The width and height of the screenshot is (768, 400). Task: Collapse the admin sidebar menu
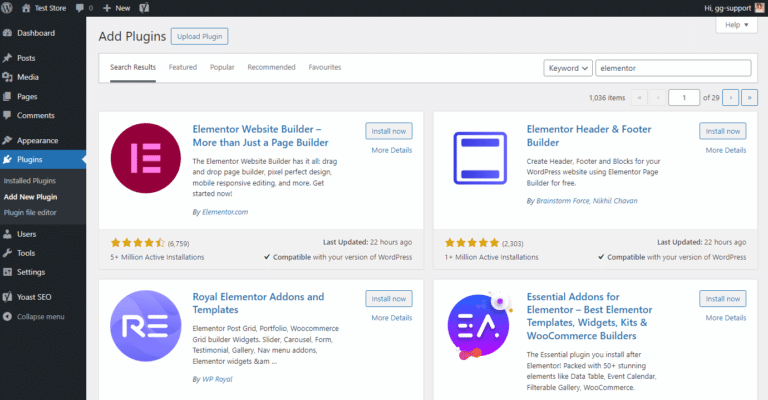pos(41,316)
